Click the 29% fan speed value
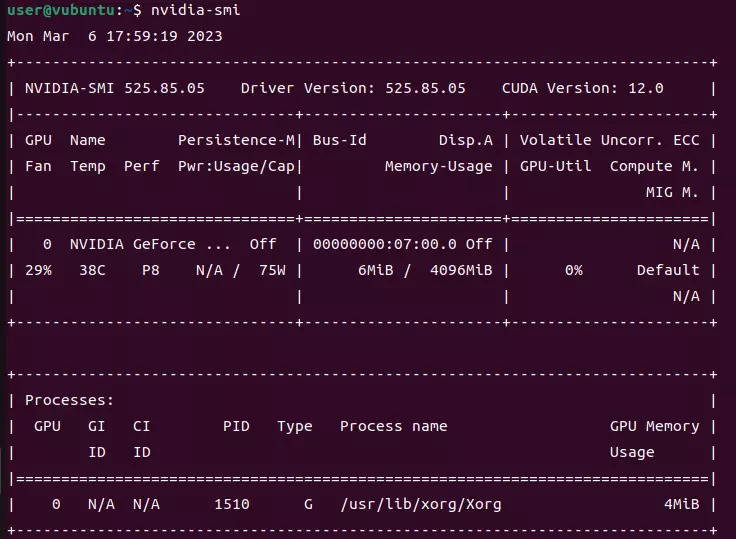 click(x=38, y=270)
